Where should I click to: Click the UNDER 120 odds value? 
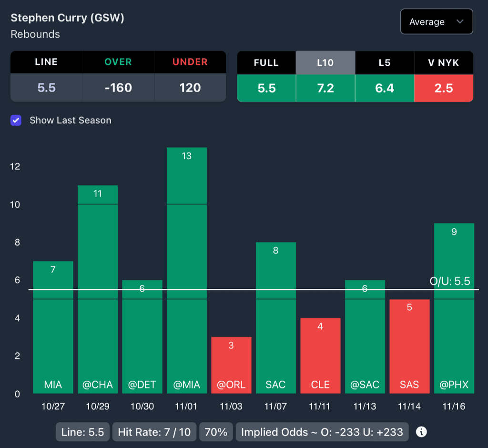coord(190,88)
